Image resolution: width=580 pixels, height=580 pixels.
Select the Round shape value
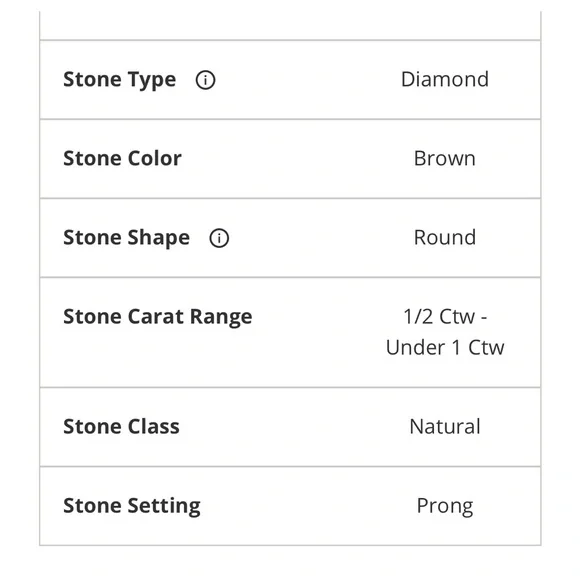pos(445,237)
